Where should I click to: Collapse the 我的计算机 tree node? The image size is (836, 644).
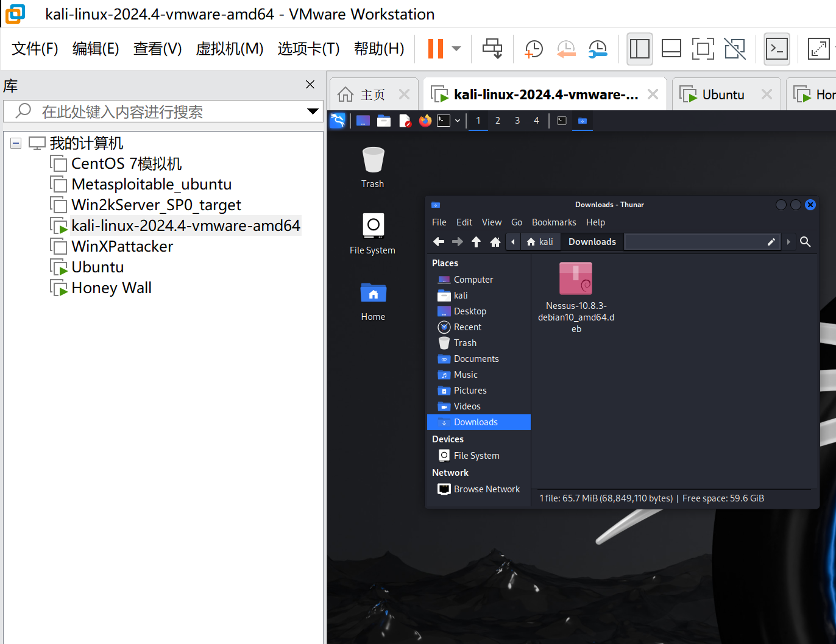16,143
